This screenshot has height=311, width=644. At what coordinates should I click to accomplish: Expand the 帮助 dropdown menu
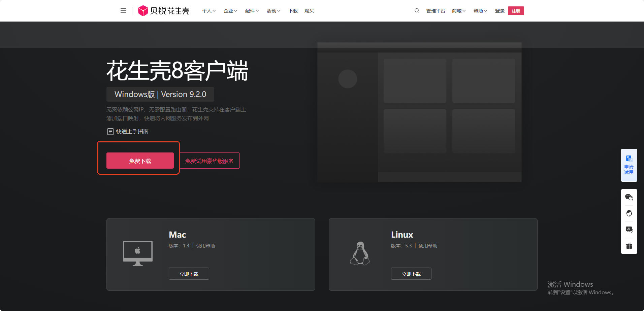click(480, 11)
